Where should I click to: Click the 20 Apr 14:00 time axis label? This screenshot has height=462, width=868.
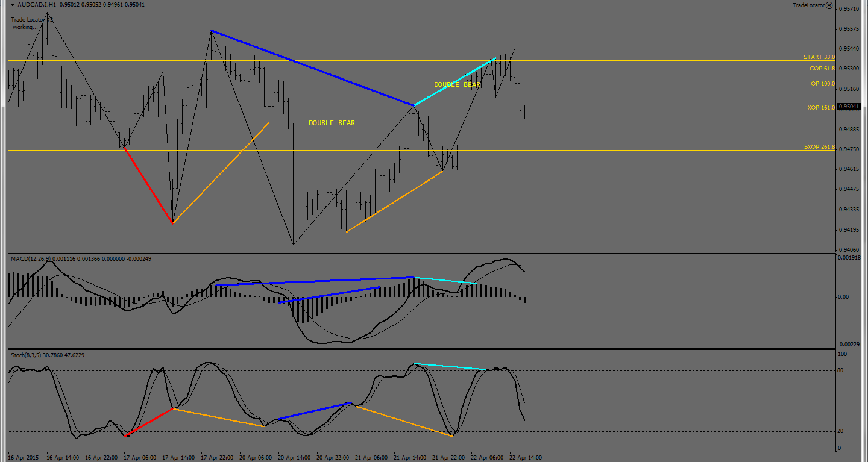point(295,458)
